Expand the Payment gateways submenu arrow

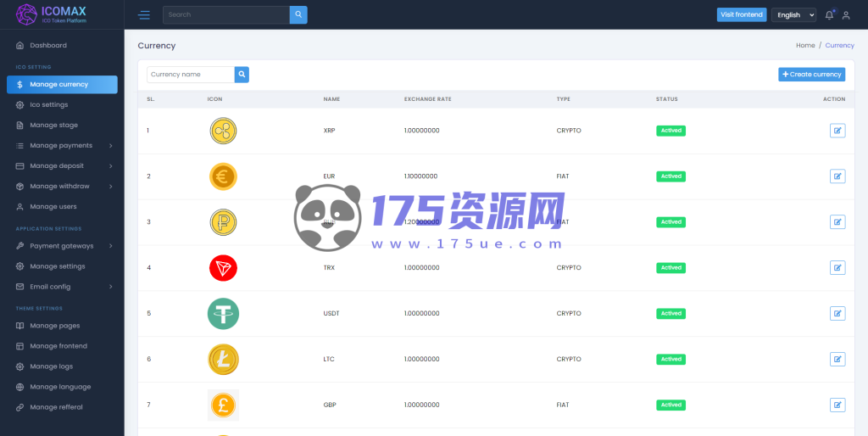111,246
